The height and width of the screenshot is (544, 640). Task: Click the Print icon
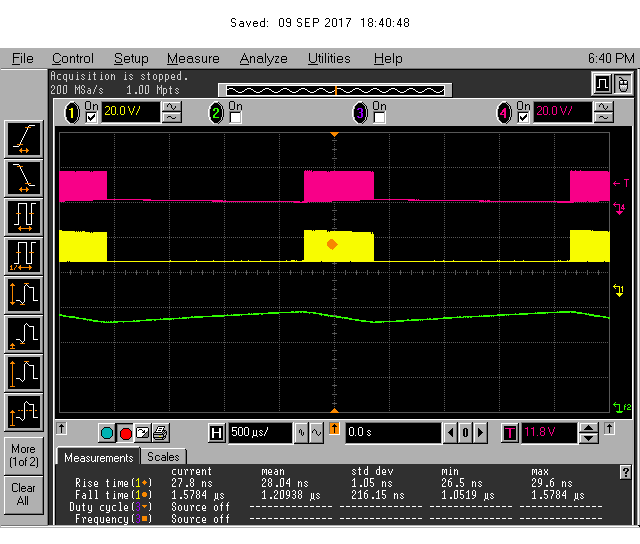click(x=160, y=433)
